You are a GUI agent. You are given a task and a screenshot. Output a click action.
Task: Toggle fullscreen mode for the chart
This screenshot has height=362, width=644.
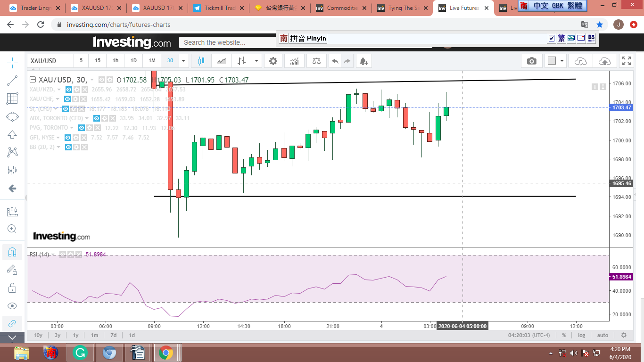626,61
